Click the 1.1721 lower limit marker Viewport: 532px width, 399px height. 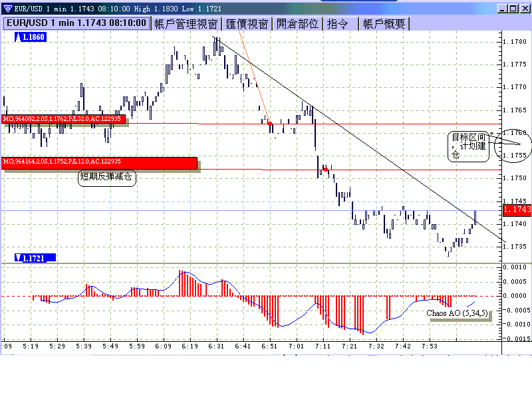[x=35, y=258]
